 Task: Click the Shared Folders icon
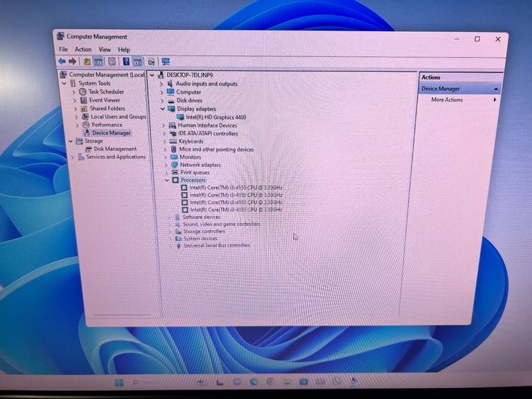(84, 109)
